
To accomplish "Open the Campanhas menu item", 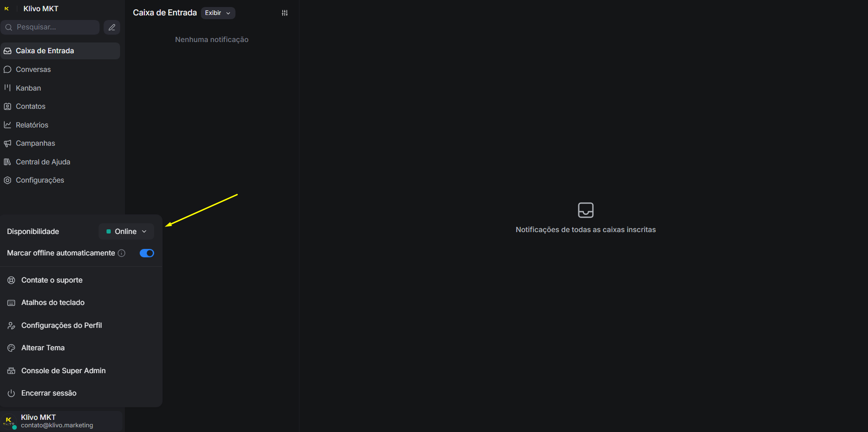I will [60, 143].
